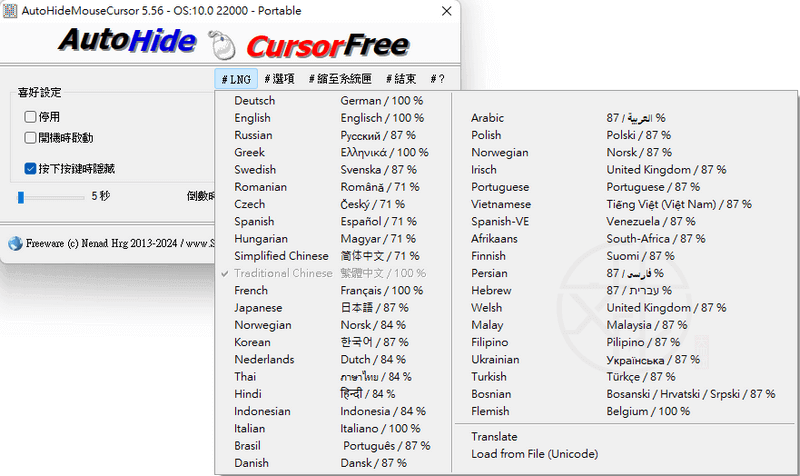
Task: Choose Romanian language
Action: (333, 187)
